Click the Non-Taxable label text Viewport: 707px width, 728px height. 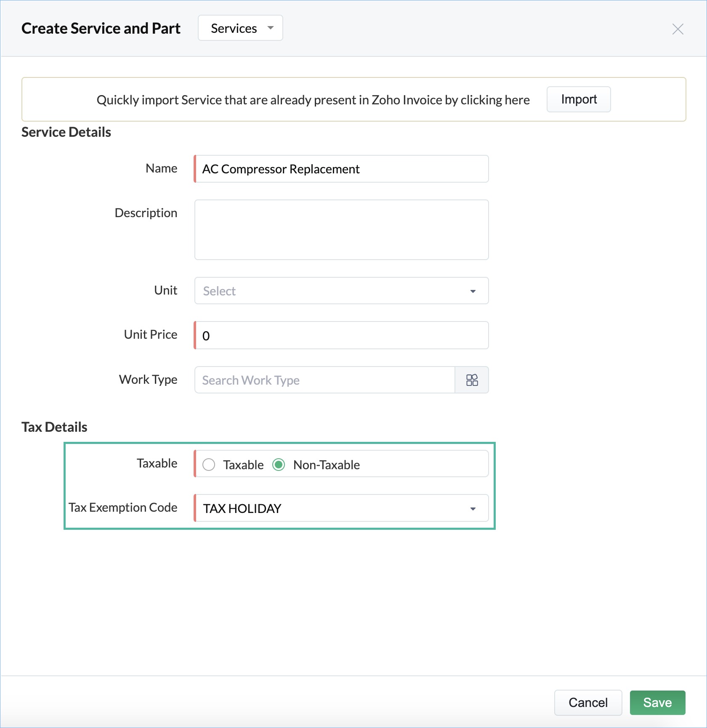click(x=327, y=465)
